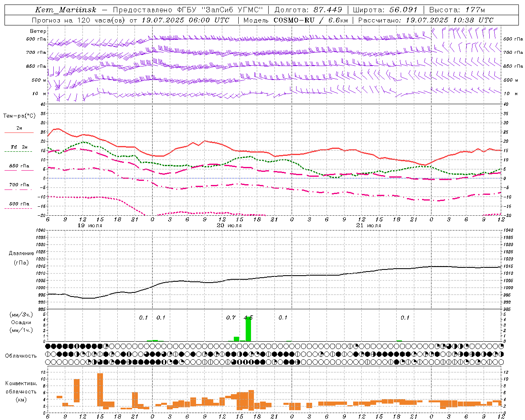Click the 'Тем-ра(°C)' temperature axis title

(x=19, y=116)
